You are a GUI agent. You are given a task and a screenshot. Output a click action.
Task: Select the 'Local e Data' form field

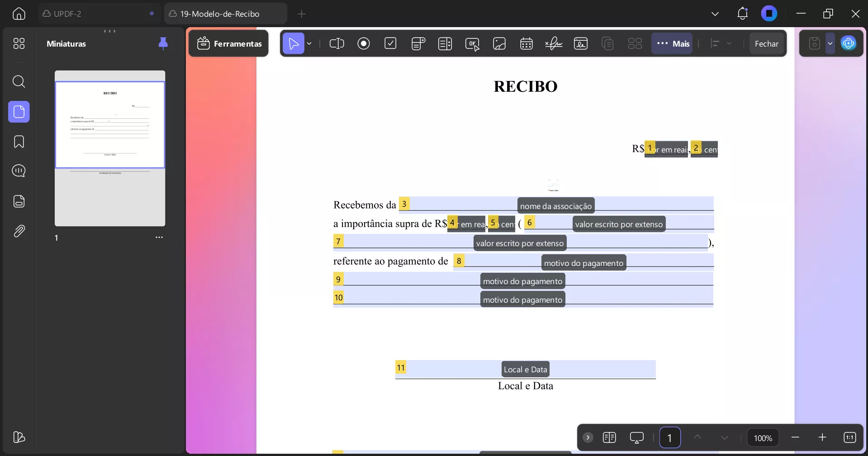(526, 370)
